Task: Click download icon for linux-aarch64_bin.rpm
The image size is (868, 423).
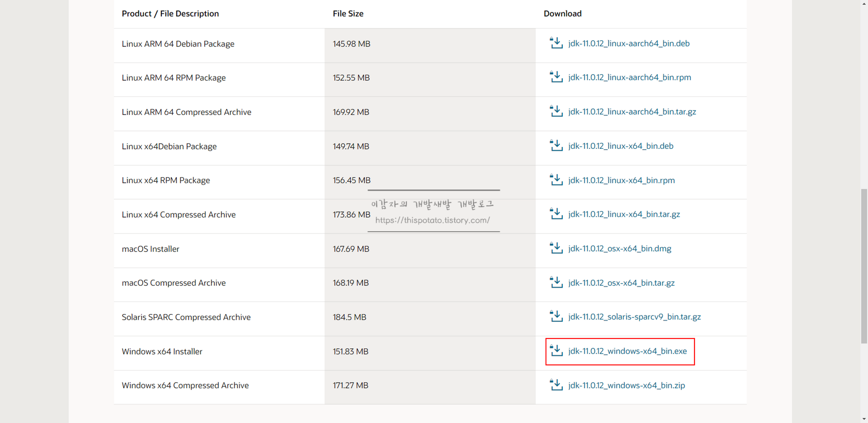Action: [x=556, y=77]
